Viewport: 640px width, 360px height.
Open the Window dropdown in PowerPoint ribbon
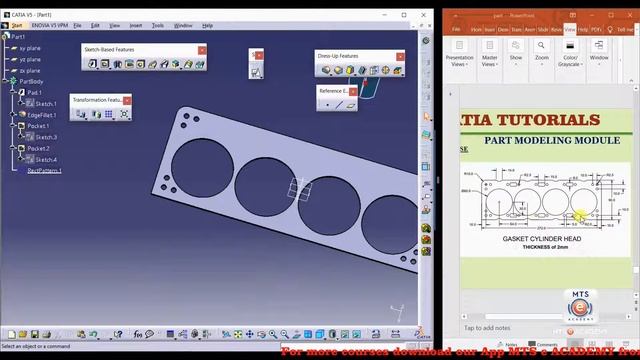(599, 54)
